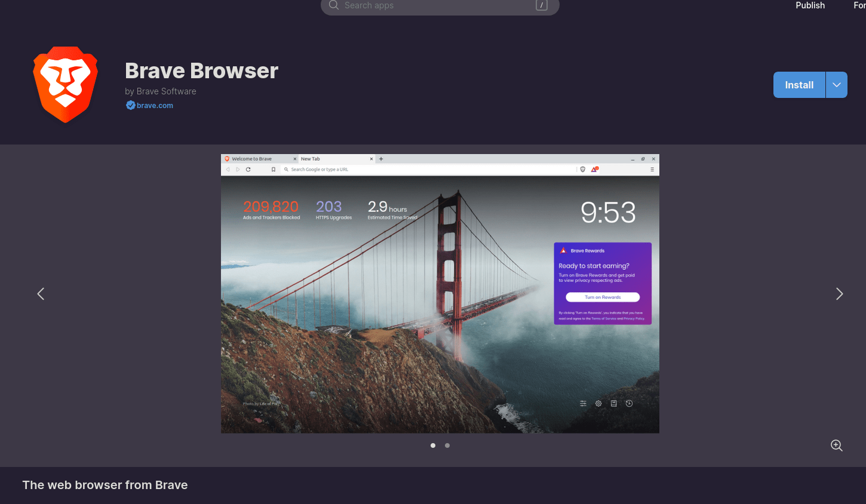Select the second carousel dot
Viewport: 866px width, 504px height.
447,445
